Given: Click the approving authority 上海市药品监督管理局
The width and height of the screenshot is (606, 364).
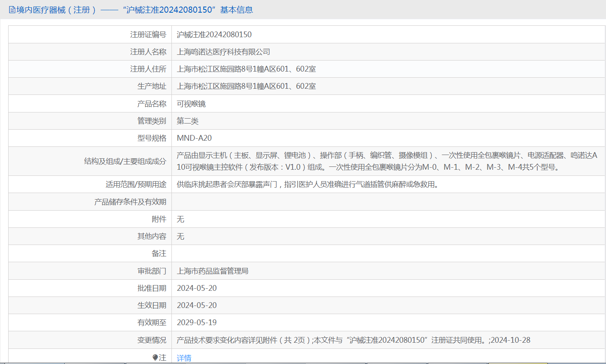Looking at the screenshot, I should click(213, 271).
